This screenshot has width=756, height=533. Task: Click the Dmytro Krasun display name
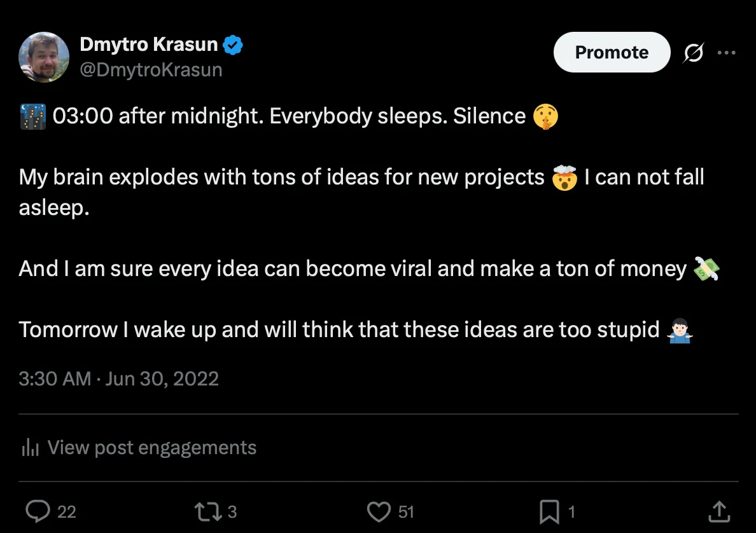[x=150, y=44]
